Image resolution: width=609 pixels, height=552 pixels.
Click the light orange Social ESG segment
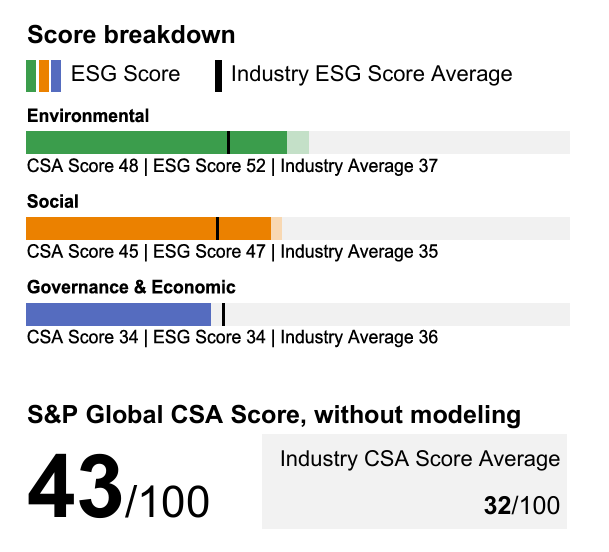point(277,229)
